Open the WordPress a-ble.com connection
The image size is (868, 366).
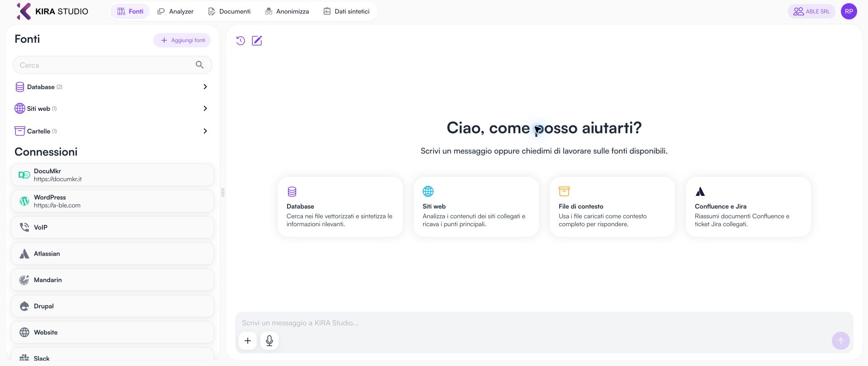[113, 201]
